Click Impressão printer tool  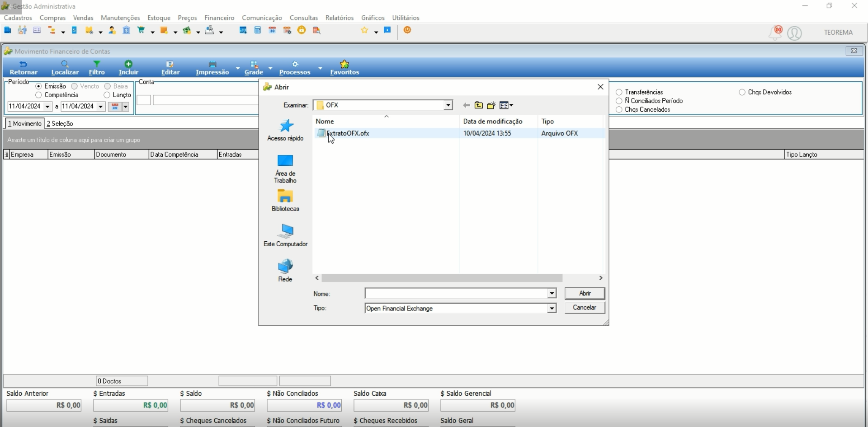(x=212, y=68)
